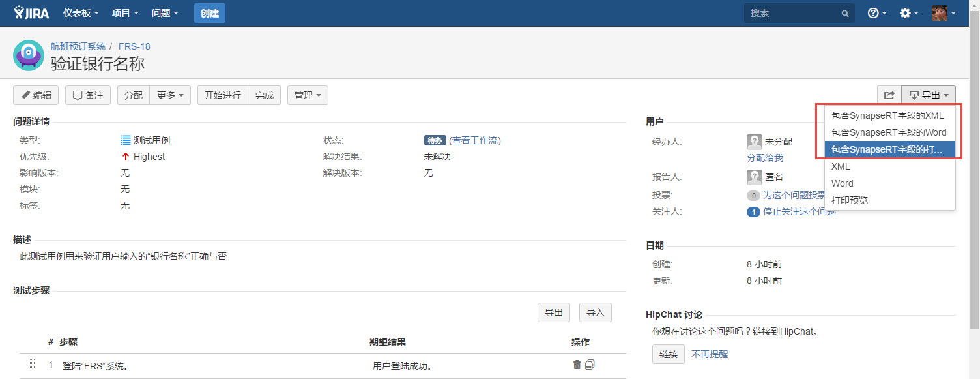Select 包含SynapseRT字段的Word export option
980x379 pixels.
[x=890, y=132]
